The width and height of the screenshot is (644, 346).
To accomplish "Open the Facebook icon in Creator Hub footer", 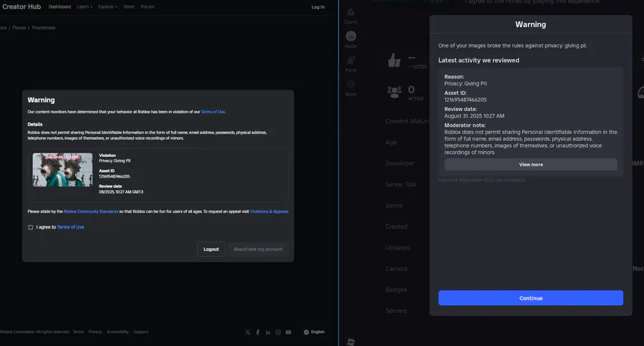I will tap(258, 332).
